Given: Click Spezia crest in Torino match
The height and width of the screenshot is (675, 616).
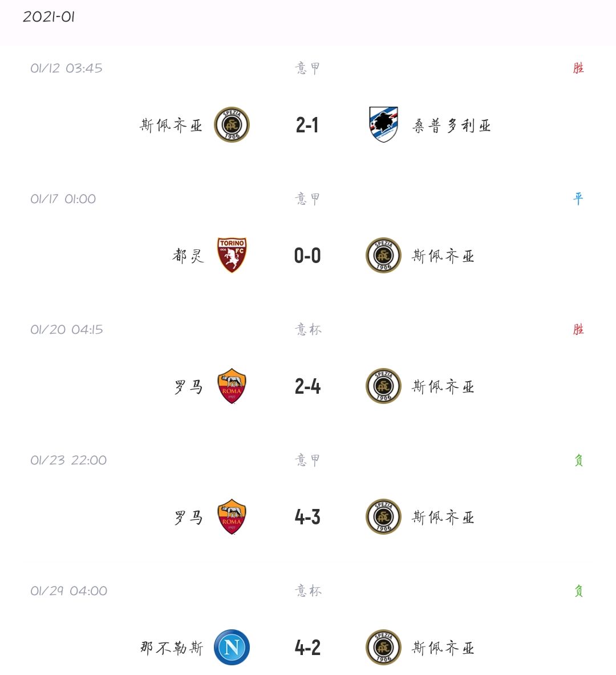Looking at the screenshot, I should [383, 255].
